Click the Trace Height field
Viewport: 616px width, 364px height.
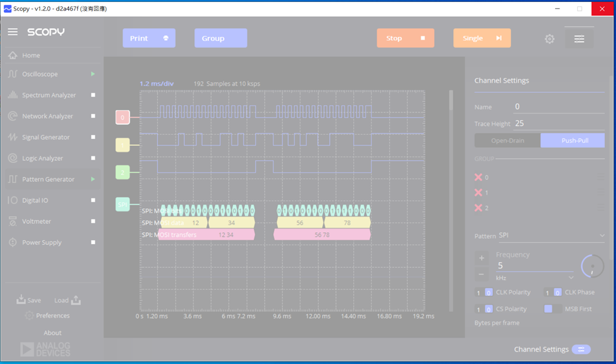click(559, 124)
